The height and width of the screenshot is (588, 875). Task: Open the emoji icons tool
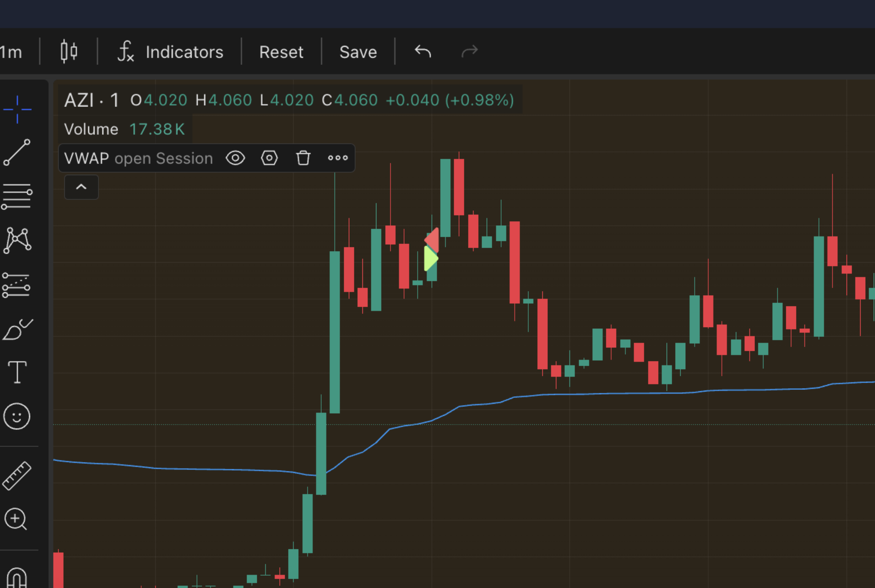tap(17, 416)
